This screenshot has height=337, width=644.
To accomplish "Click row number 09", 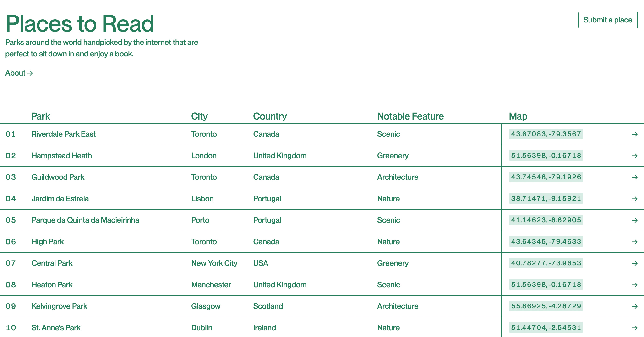I will pyautogui.click(x=11, y=306).
